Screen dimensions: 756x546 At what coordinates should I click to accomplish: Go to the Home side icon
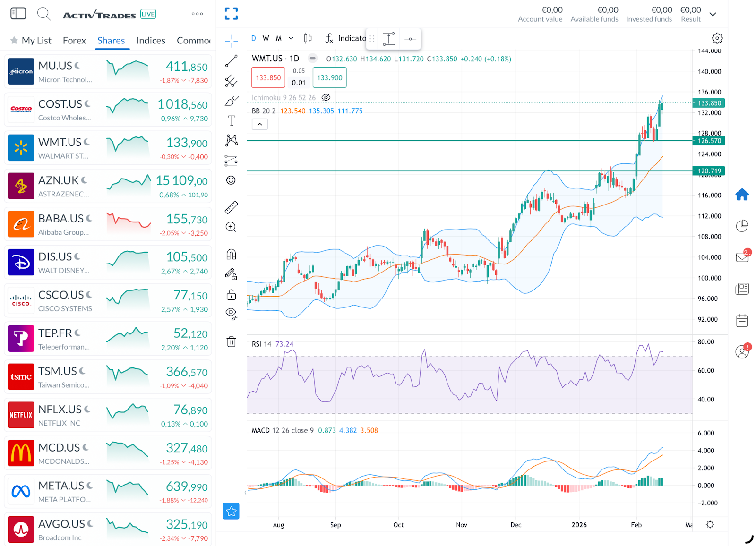(x=742, y=195)
